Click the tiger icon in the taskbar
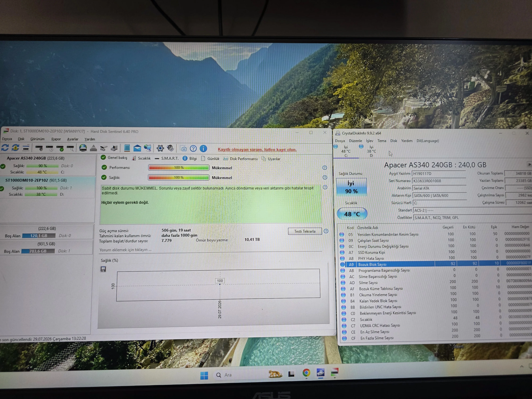 pos(275,374)
